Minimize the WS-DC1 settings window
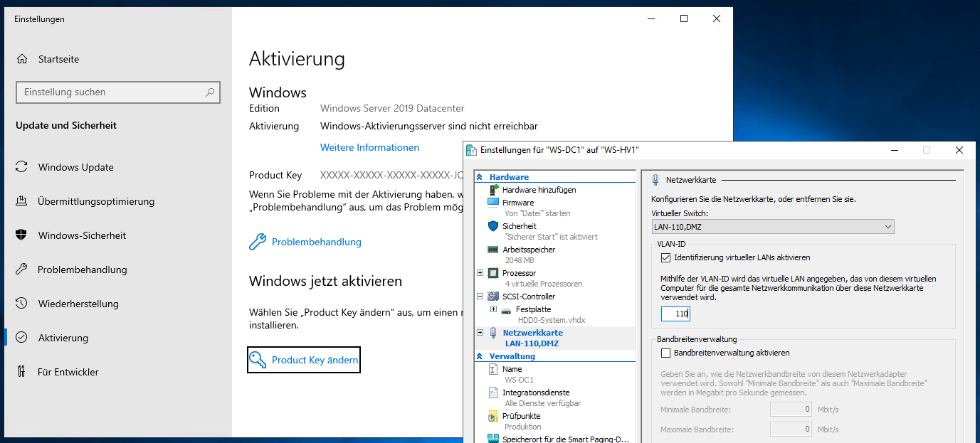Screen dimensions: 980x443 point(893,150)
